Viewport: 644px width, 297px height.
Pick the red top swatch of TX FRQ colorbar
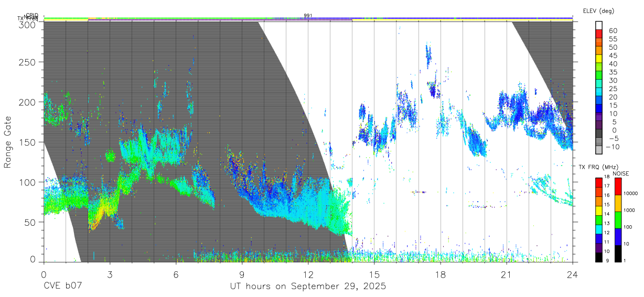598,182
